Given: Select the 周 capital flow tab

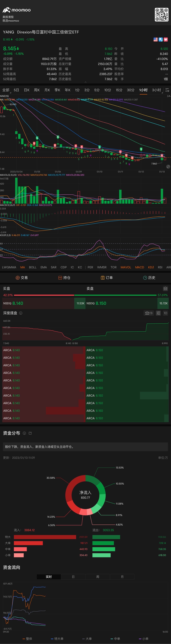Looking at the screenshot, I should [98, 577].
